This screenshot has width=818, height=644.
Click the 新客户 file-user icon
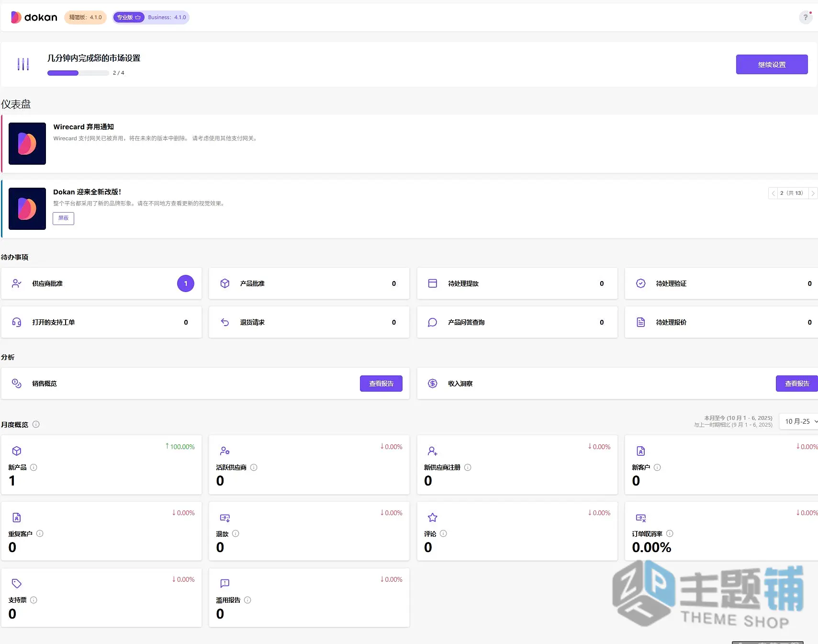640,451
